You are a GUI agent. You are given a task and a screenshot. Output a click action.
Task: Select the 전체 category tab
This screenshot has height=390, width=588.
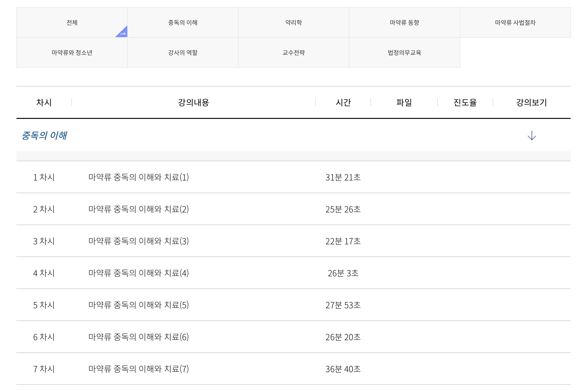point(72,22)
